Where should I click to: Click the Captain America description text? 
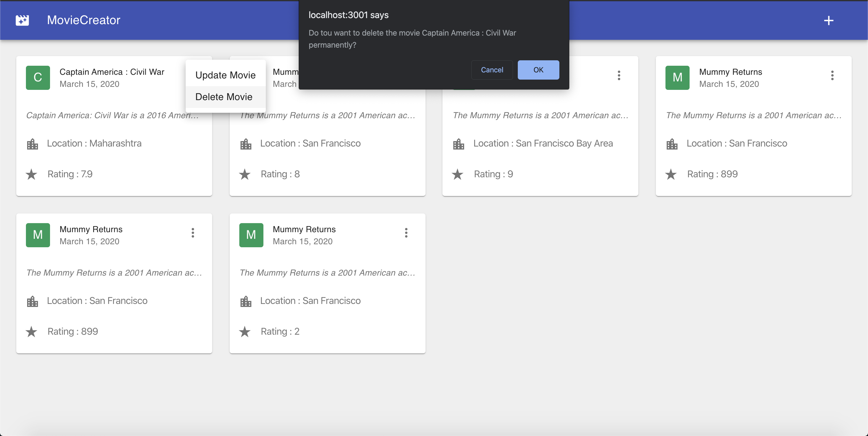[112, 115]
